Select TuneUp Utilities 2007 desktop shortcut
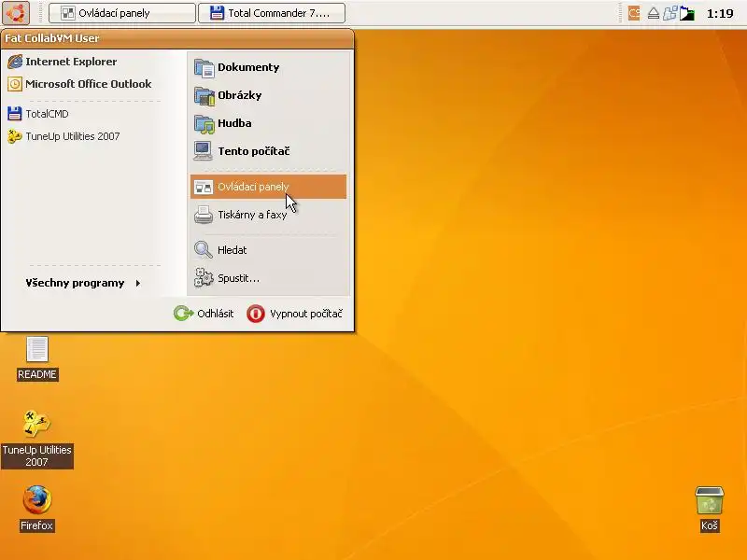Image resolution: width=747 pixels, height=560 pixels. click(37, 439)
